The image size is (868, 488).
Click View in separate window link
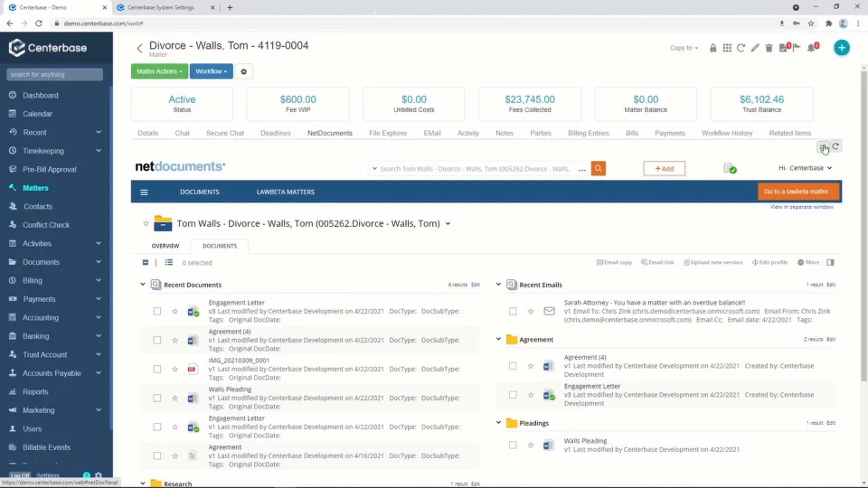pos(801,207)
